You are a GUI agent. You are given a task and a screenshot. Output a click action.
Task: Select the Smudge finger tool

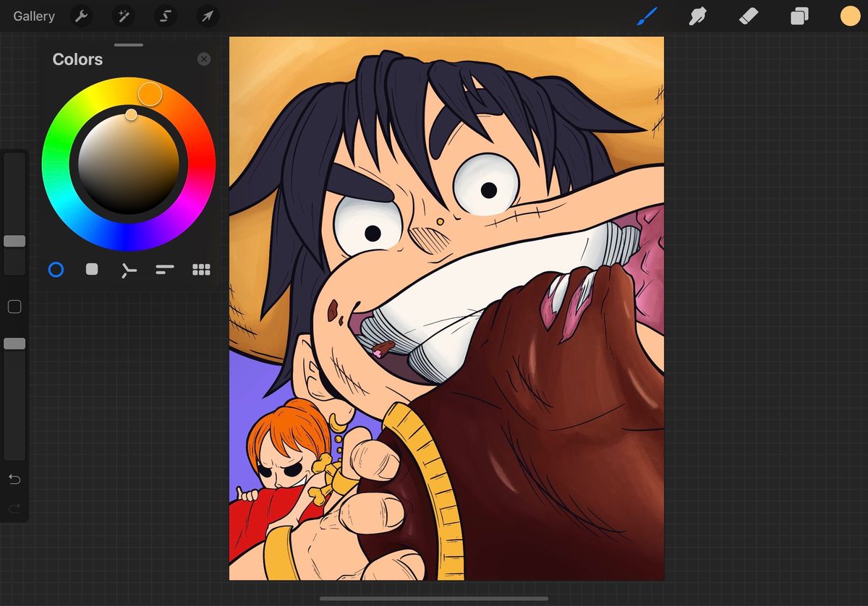(x=698, y=16)
